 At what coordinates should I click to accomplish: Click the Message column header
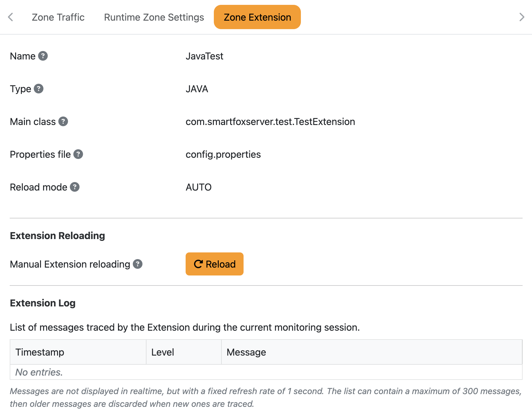click(246, 352)
